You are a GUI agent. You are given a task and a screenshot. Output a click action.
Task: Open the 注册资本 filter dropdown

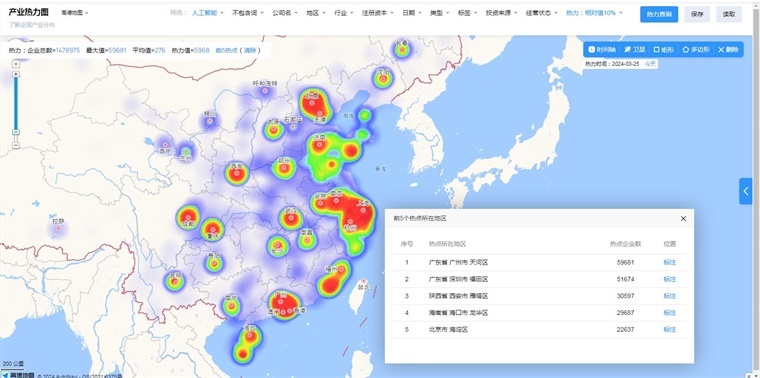click(378, 13)
